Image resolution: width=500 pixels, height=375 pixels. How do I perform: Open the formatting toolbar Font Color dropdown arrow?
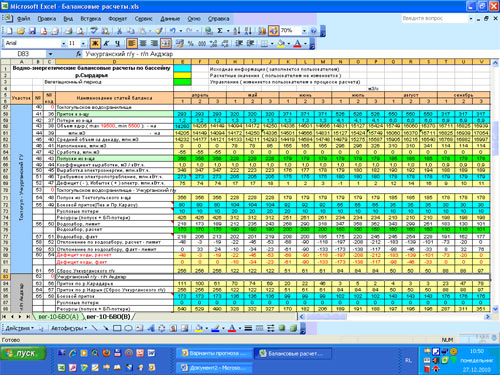305,44
